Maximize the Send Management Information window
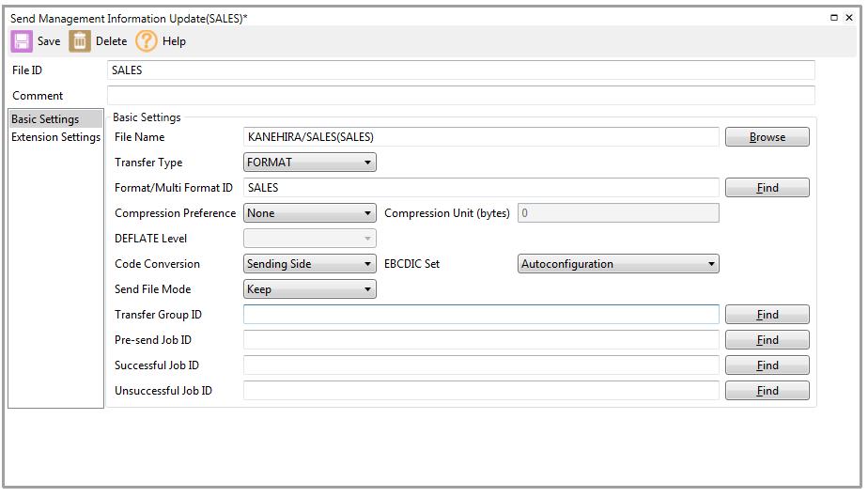The height and width of the screenshot is (497, 868). [835, 18]
